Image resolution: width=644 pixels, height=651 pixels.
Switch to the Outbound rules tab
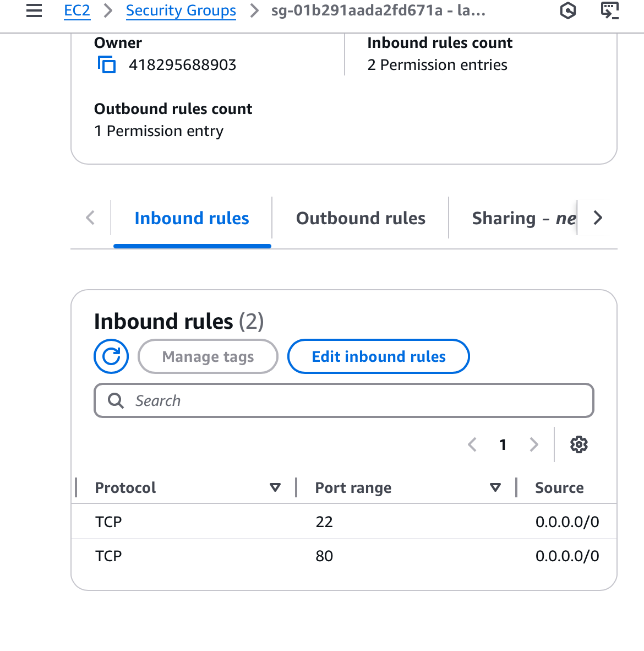[x=361, y=218]
